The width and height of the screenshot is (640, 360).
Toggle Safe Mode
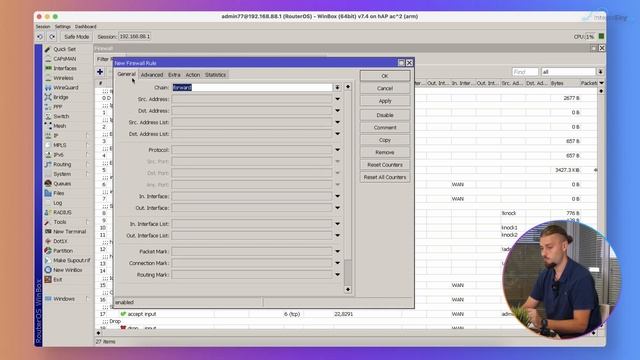click(76, 37)
